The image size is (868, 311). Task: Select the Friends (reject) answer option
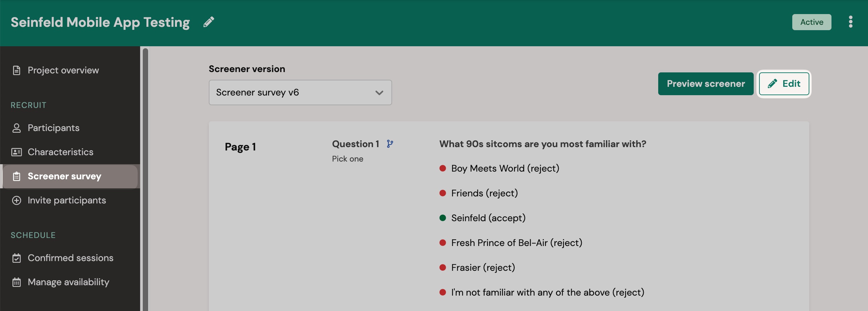pos(484,193)
